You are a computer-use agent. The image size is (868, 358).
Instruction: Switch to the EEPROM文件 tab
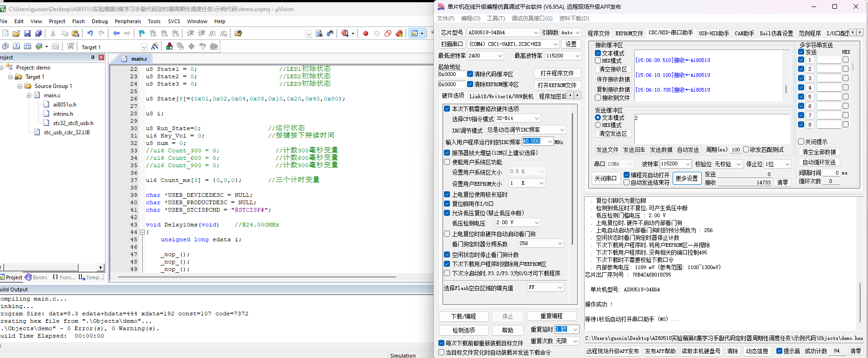[x=629, y=33]
